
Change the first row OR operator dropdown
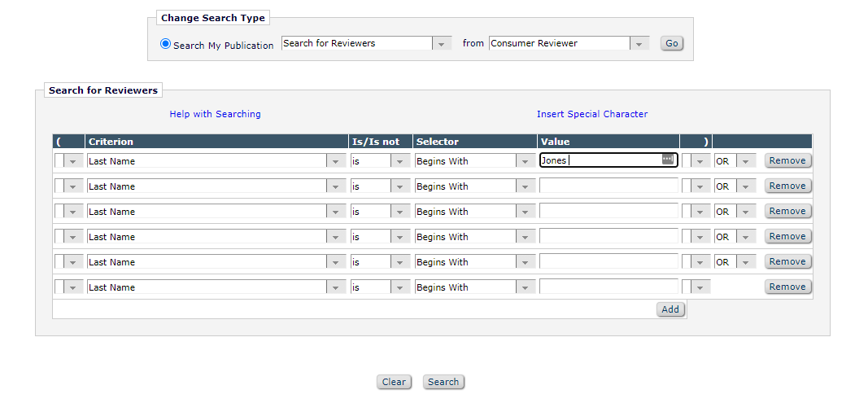tap(735, 161)
